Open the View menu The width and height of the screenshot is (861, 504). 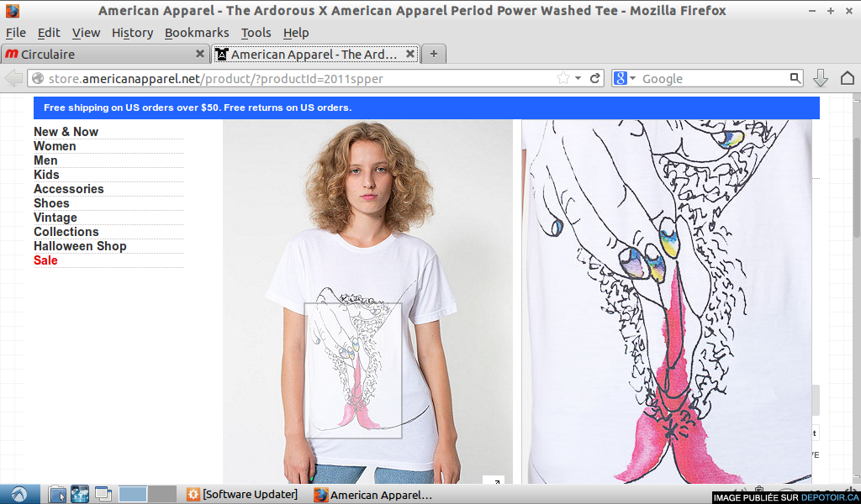pyautogui.click(x=87, y=33)
